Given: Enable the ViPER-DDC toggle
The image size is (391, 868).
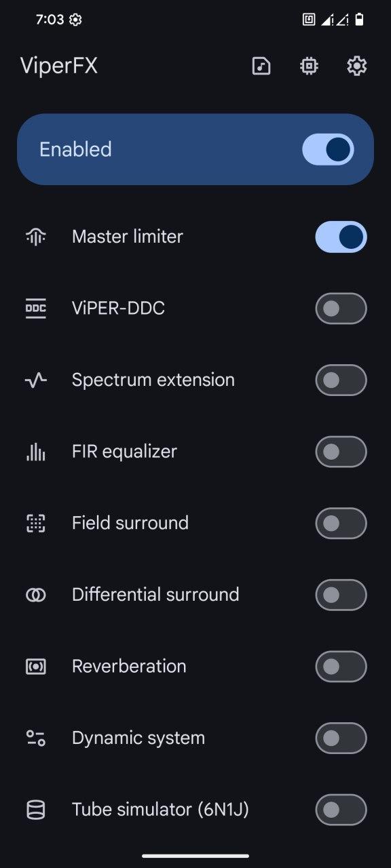Looking at the screenshot, I should coord(341,309).
